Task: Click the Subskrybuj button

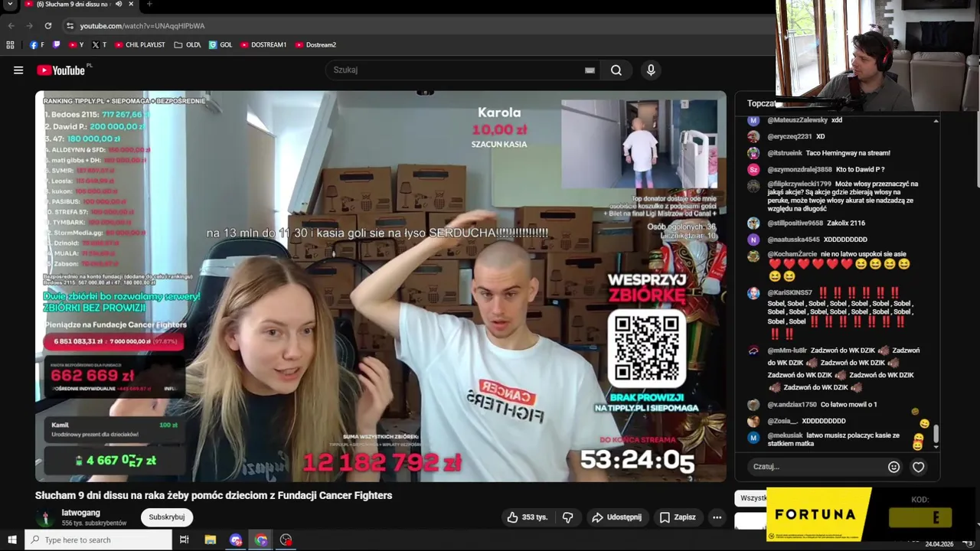Action: [x=166, y=517]
